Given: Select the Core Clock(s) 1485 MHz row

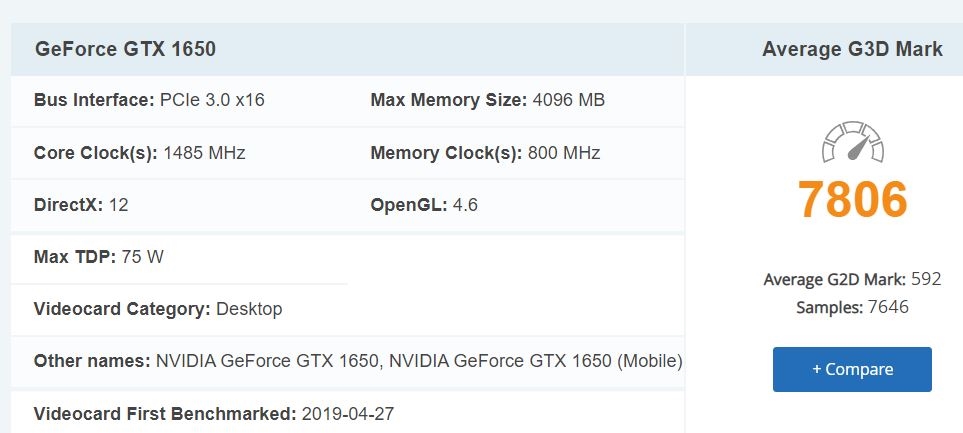Looking at the screenshot, I should click(139, 153).
